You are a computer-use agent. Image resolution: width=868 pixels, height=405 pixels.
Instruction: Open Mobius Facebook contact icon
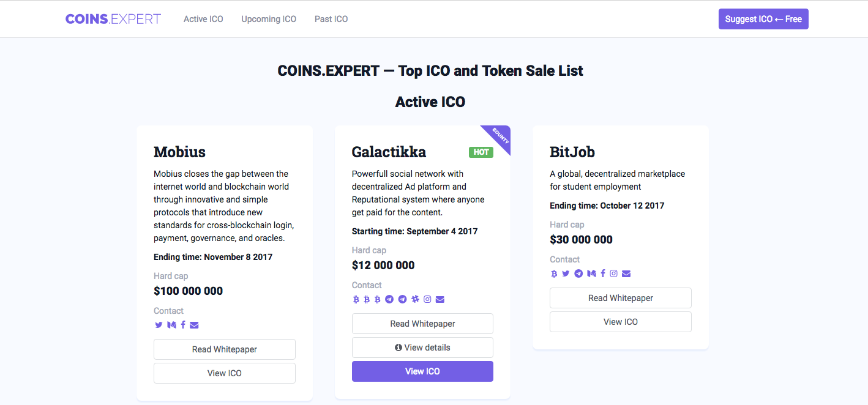[183, 325]
